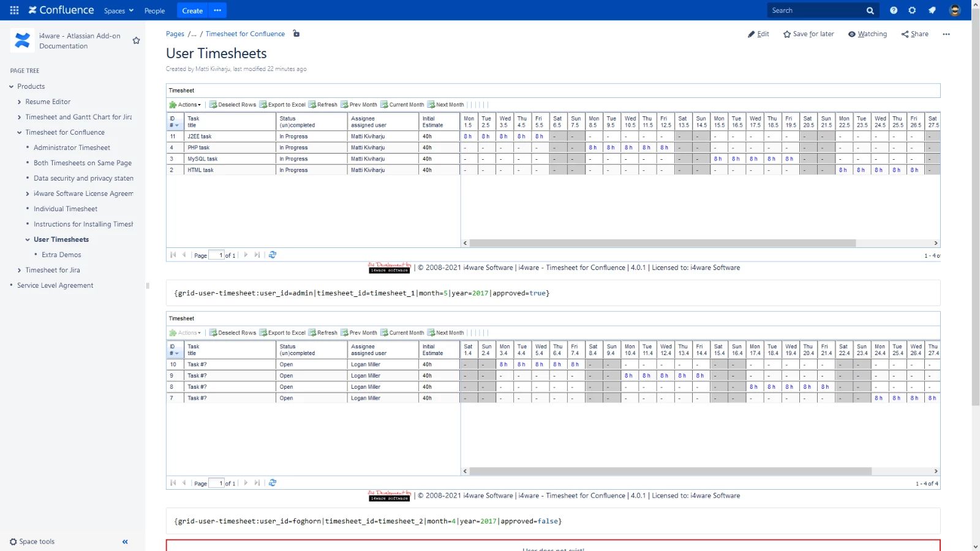The image size is (980, 551).
Task: Open the page more actions ellipsis
Action: point(946,34)
